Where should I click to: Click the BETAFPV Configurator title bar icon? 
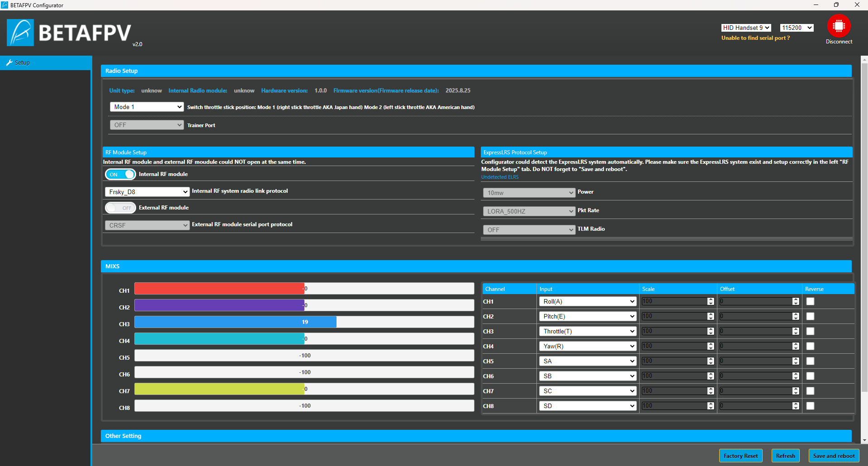click(x=5, y=5)
